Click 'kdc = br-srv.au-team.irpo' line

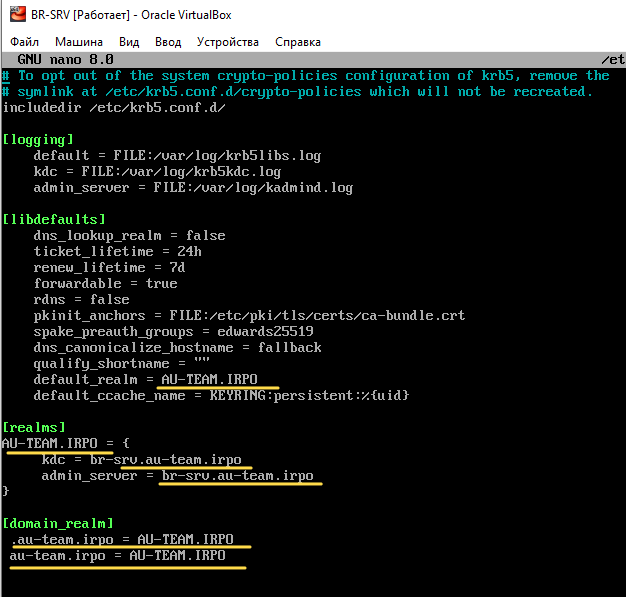pos(141,460)
